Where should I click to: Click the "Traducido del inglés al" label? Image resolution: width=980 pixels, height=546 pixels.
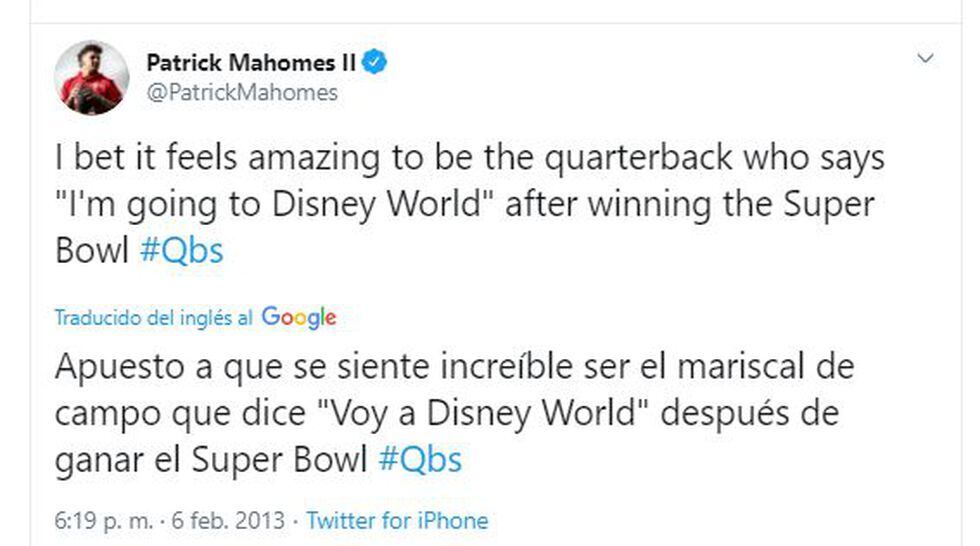click(x=153, y=319)
